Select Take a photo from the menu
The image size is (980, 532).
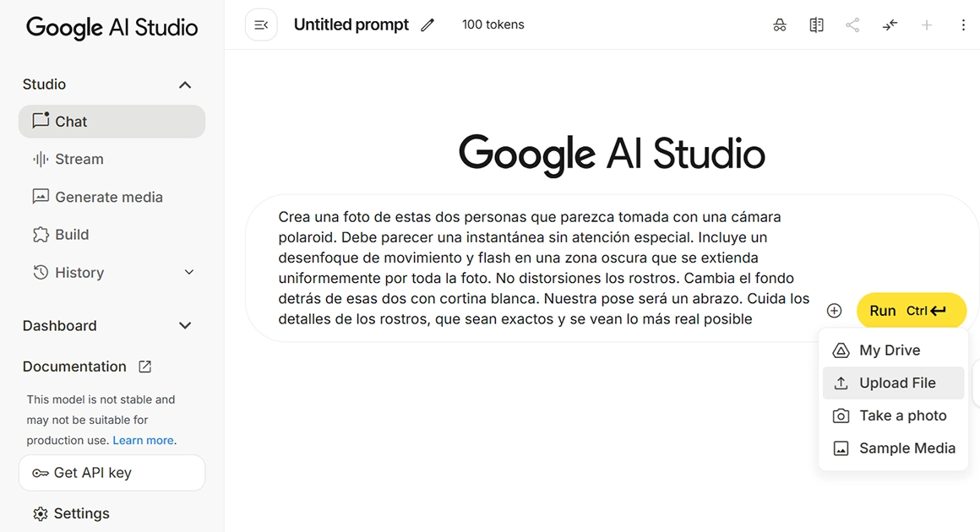pos(893,415)
